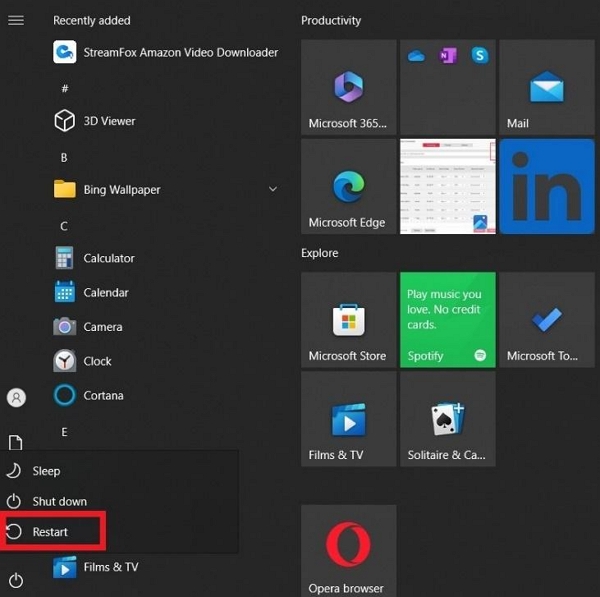Click the 'E' letter group header
600x597 pixels.
tap(64, 432)
